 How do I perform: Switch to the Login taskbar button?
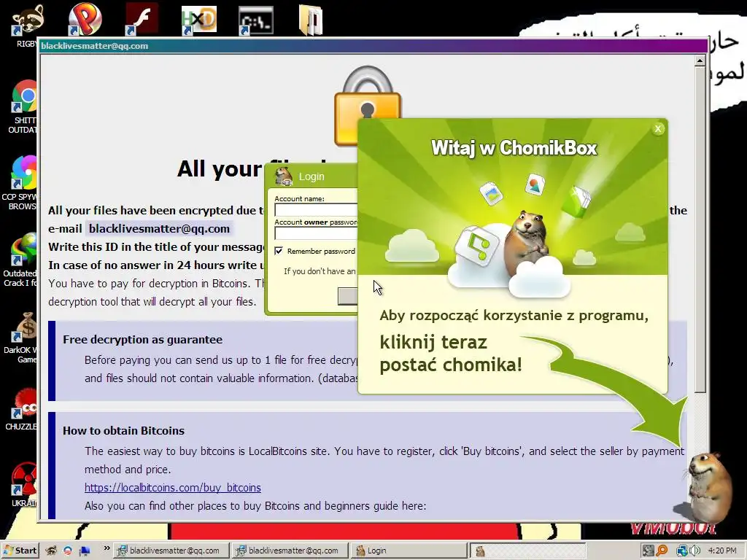[409, 551]
